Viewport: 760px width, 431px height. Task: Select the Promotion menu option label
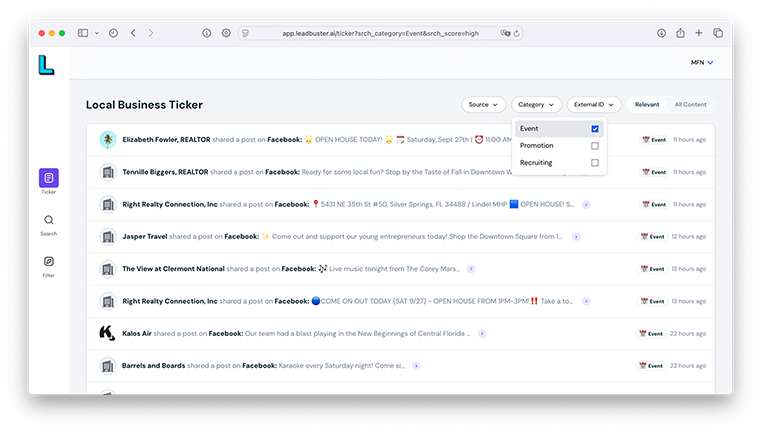coord(537,145)
